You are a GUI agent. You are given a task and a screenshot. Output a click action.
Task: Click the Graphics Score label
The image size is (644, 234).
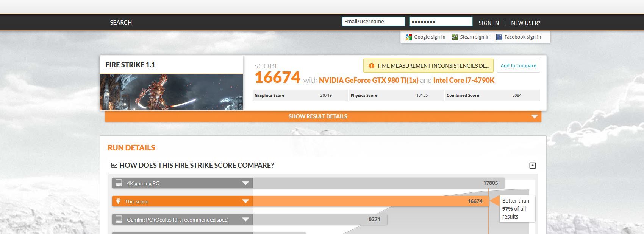[269, 96]
